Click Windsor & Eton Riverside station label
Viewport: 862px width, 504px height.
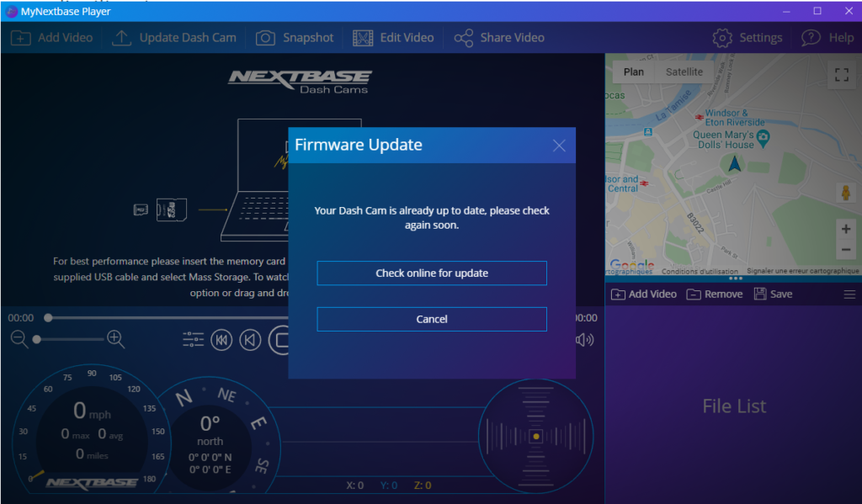coord(734,118)
